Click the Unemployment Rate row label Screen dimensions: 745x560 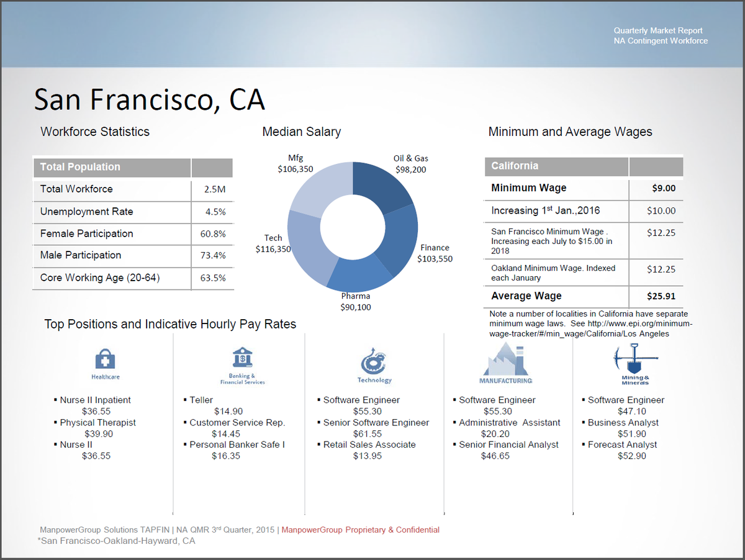86,211
